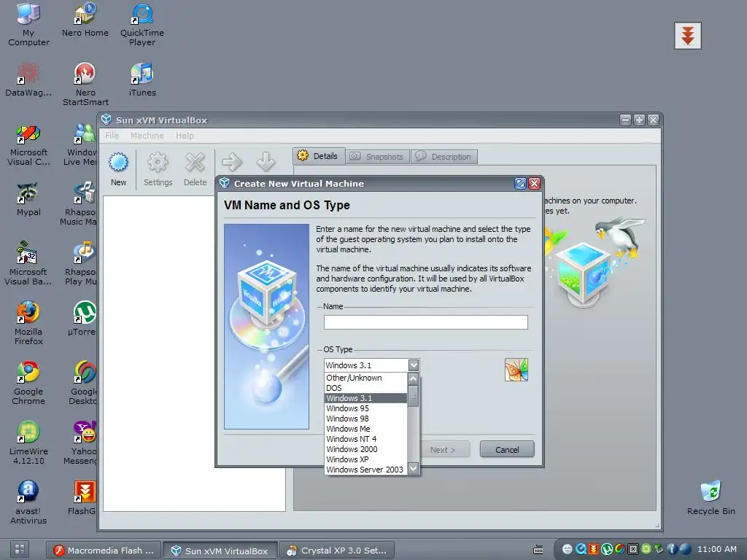
Task: Select highlighted Windows 3.1 list entry
Action: pos(365,398)
